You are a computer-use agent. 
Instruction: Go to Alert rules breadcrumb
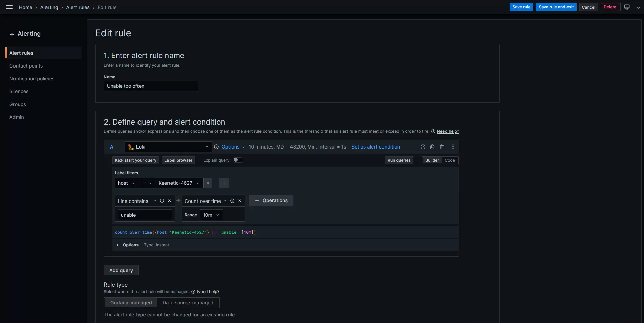(78, 7)
